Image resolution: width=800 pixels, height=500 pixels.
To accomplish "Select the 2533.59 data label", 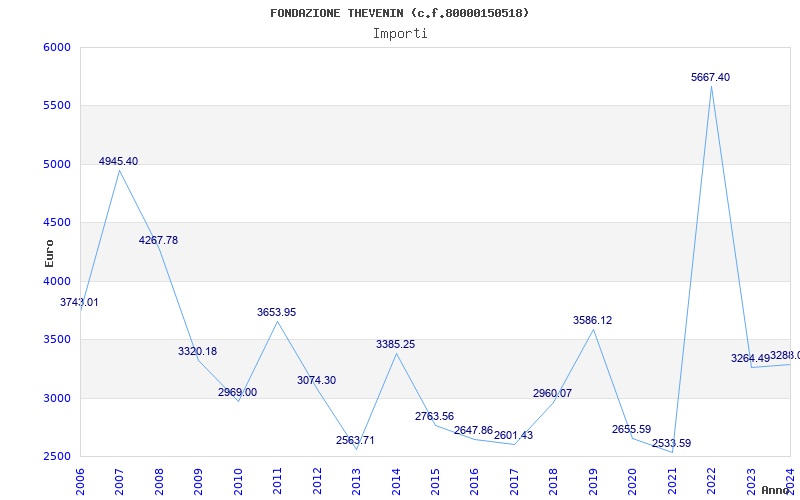I will tap(671, 443).
